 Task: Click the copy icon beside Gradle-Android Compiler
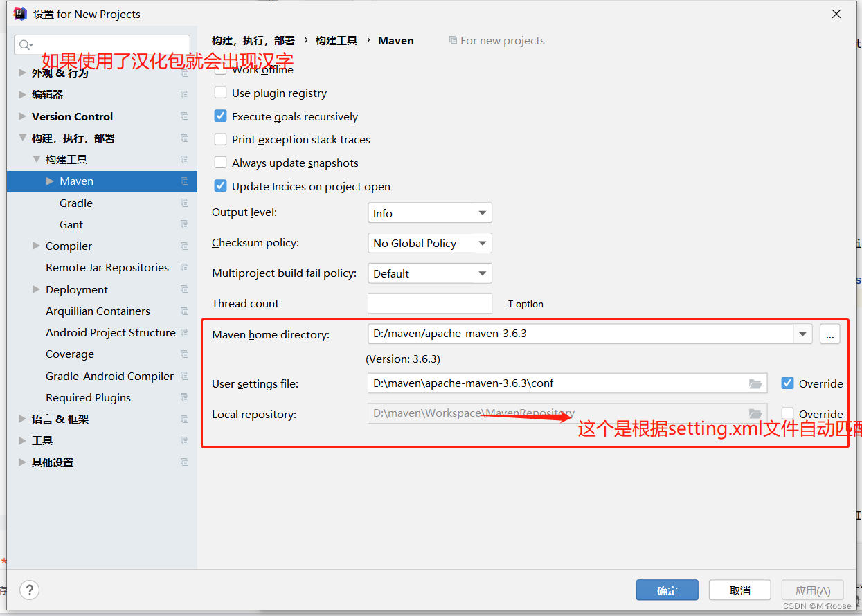(184, 376)
